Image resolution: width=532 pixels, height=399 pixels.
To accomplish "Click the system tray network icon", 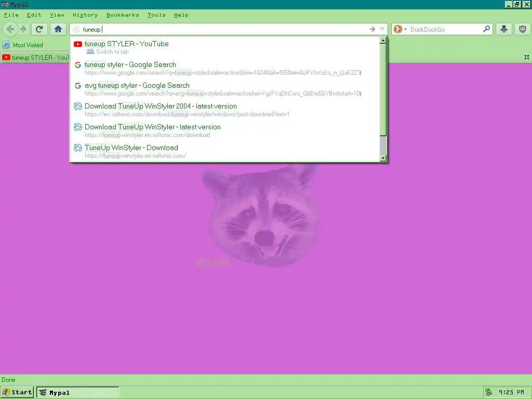I will 488,392.
